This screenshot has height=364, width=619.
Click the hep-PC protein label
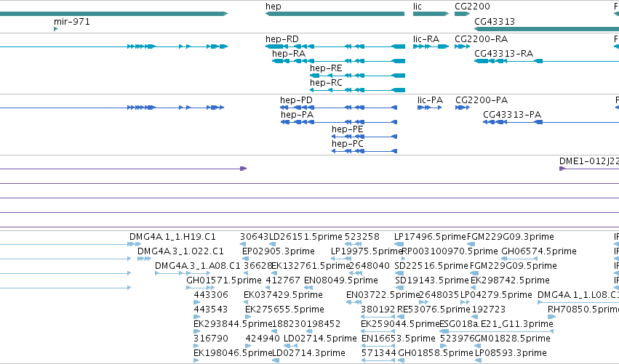(x=347, y=144)
